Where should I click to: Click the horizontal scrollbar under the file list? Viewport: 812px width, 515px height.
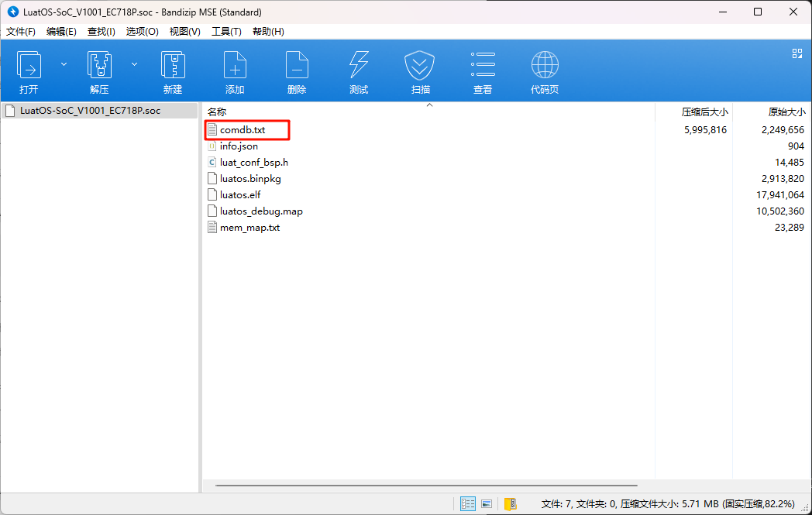[426, 486]
